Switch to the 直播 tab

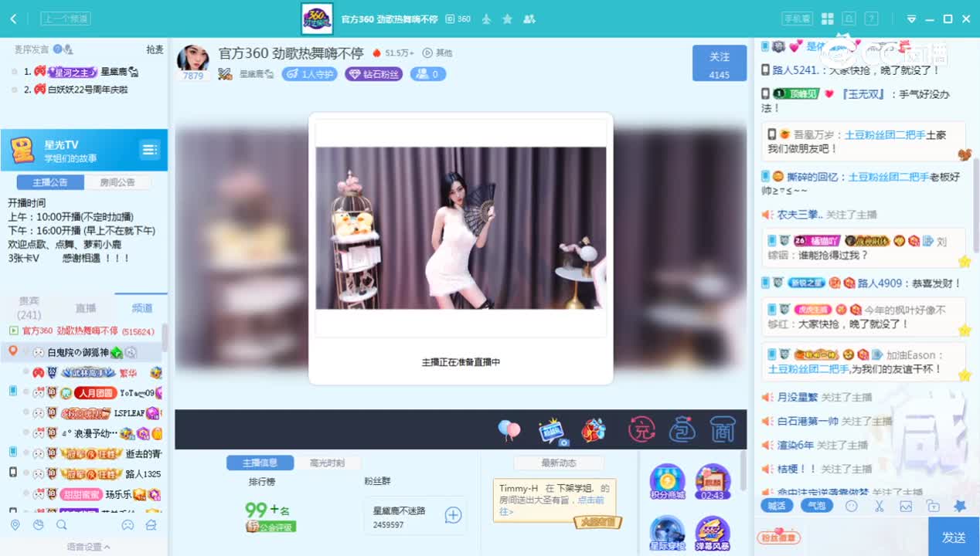pos(86,308)
